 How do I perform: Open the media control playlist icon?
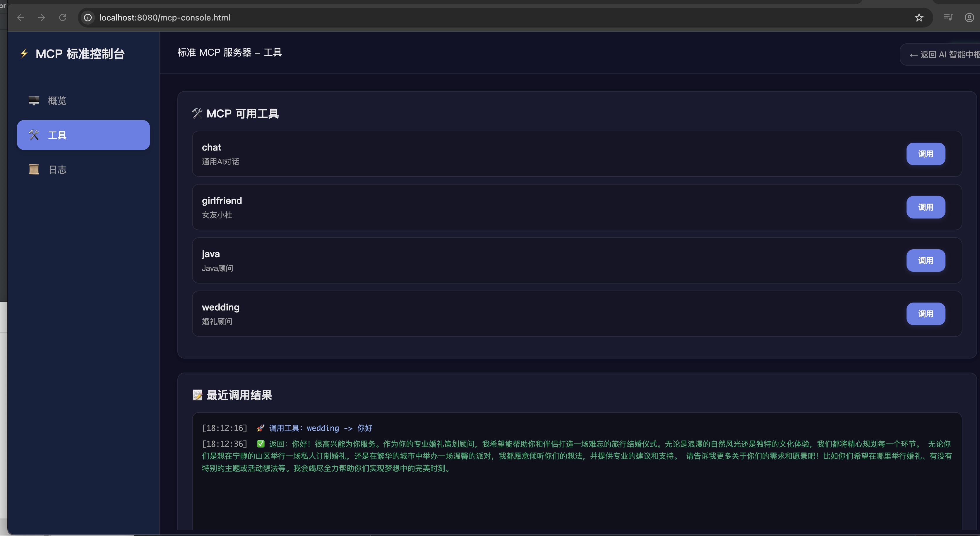point(948,18)
